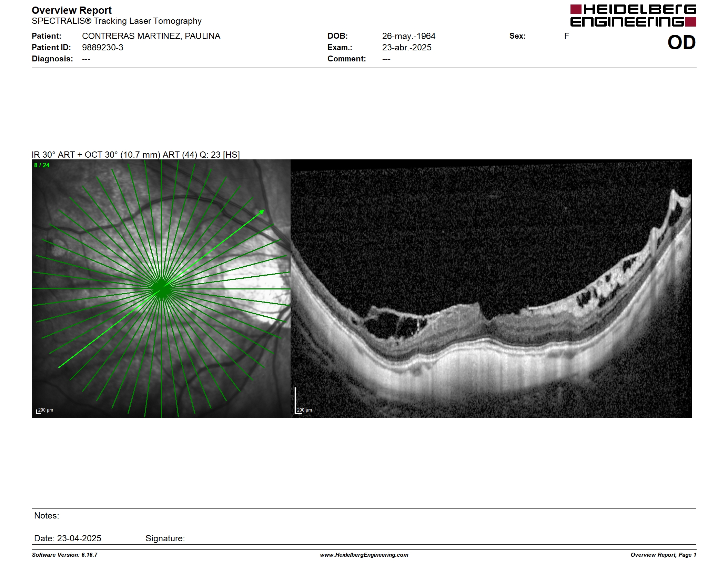Click the 'Patient:' label
728x563 pixels.
click(x=47, y=36)
